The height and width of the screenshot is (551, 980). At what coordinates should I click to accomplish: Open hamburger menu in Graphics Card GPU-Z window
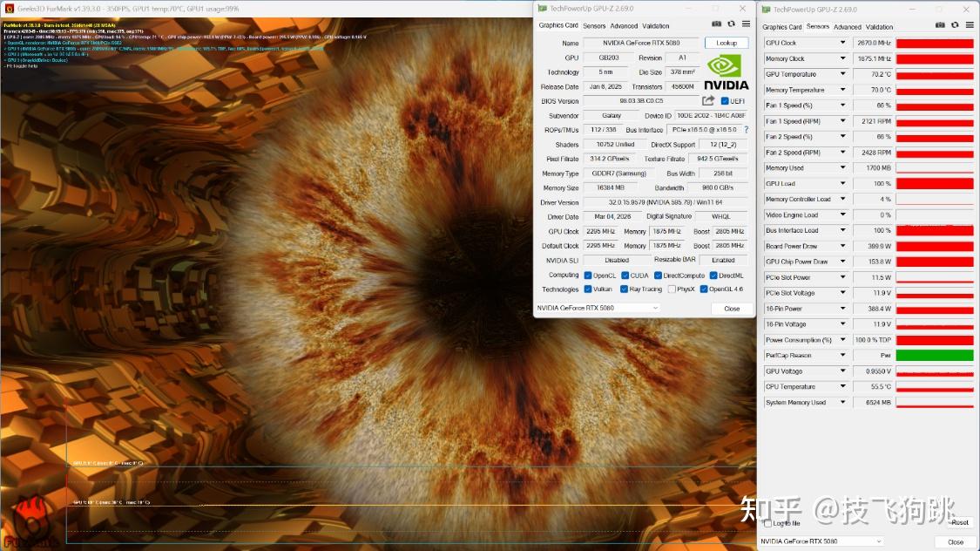pyautogui.click(x=746, y=24)
